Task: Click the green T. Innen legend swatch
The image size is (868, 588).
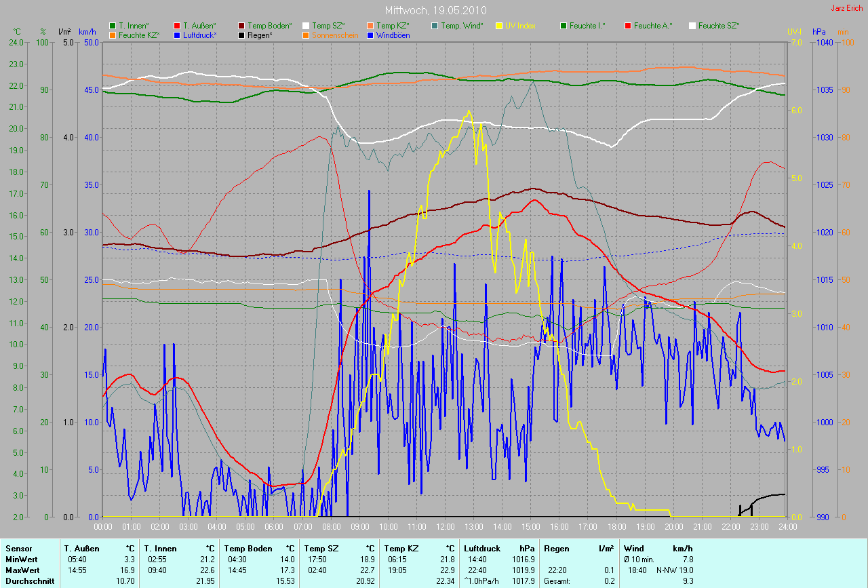Action: click(113, 26)
